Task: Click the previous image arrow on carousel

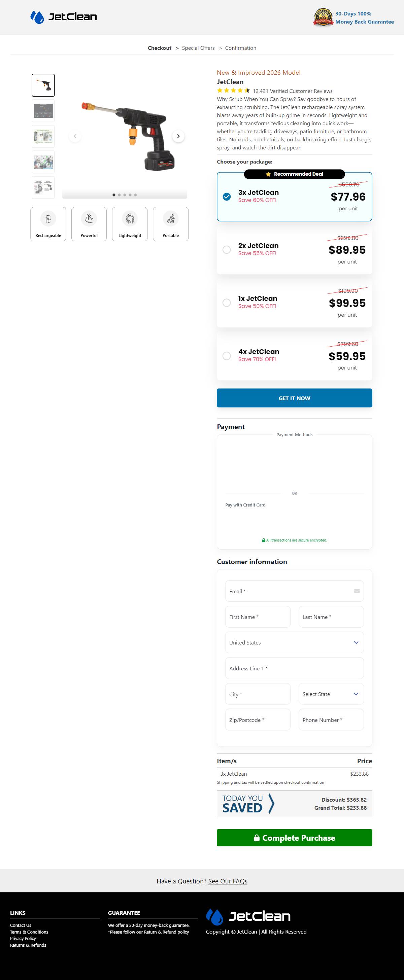Action: click(75, 136)
